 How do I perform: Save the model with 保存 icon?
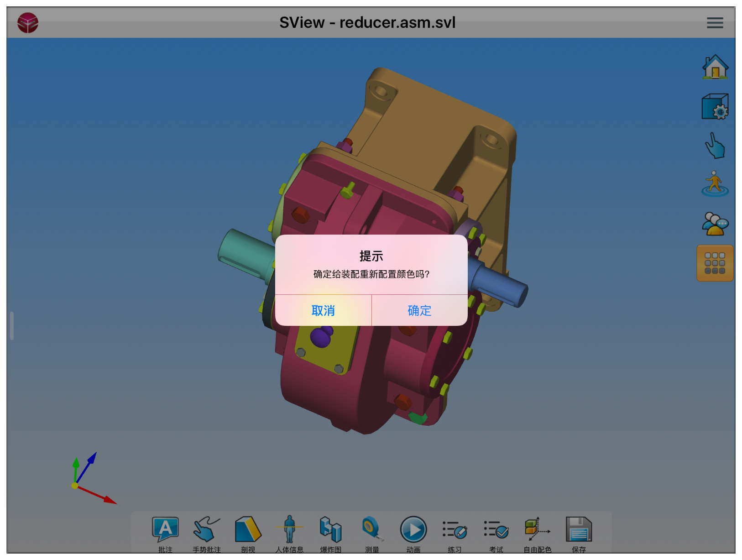click(x=579, y=530)
